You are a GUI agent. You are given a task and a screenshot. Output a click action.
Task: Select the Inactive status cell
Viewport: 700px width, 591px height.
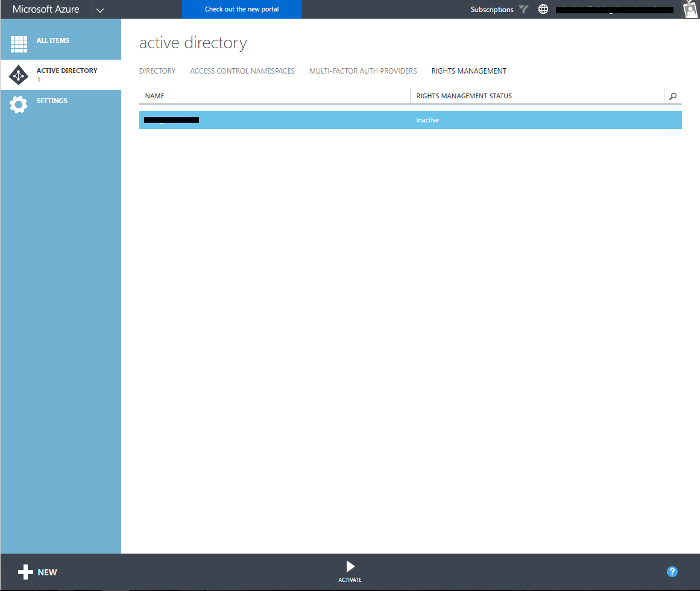[x=427, y=120]
